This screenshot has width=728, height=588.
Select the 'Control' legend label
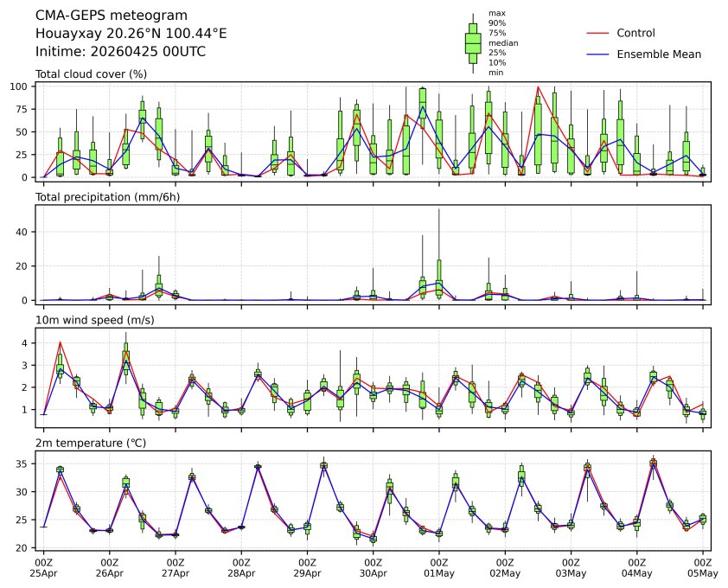click(635, 33)
